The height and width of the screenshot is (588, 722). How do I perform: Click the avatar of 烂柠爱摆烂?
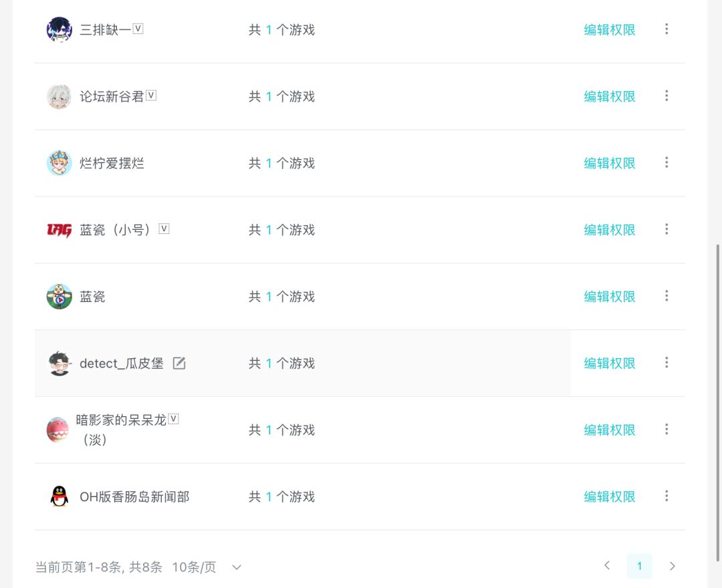tap(59, 163)
